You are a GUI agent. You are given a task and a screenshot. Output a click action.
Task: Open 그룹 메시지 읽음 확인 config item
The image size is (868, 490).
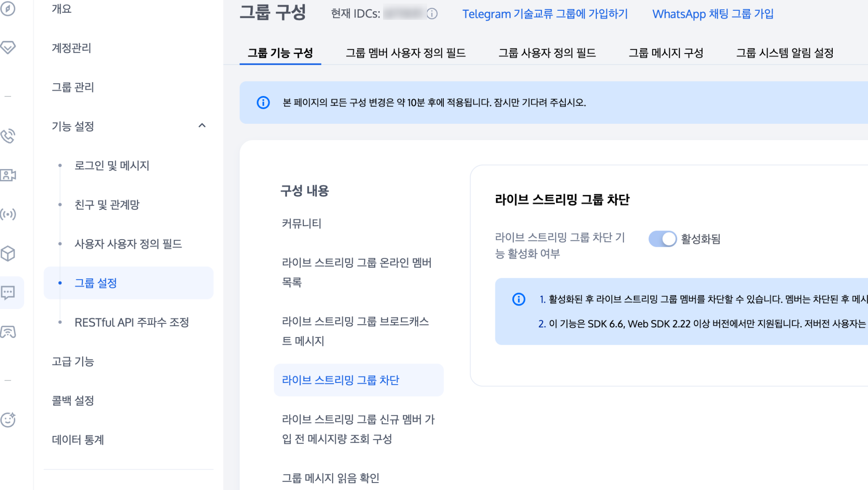coord(330,478)
